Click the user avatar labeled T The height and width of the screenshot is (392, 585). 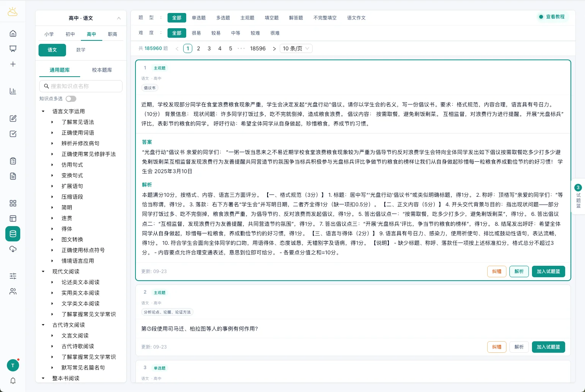[x=13, y=365]
